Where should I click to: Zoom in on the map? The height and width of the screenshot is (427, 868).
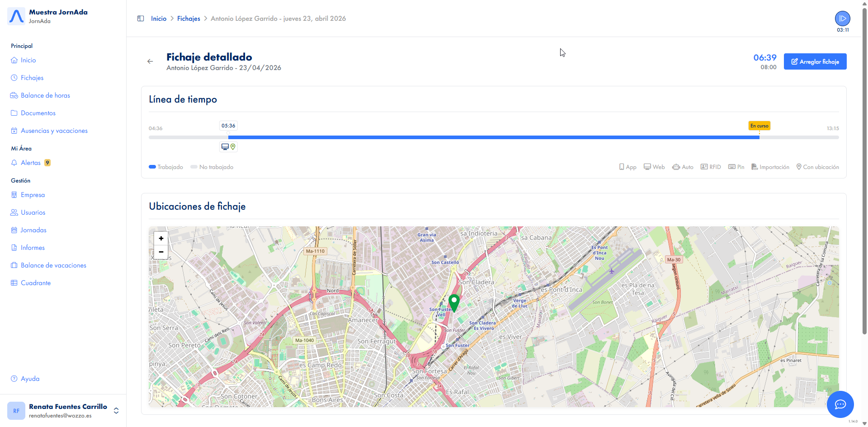[161, 238]
